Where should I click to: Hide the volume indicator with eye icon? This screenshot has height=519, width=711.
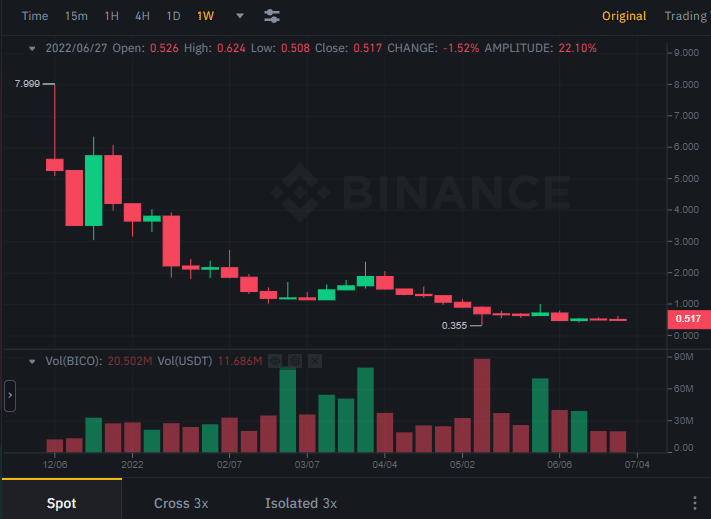[274, 361]
